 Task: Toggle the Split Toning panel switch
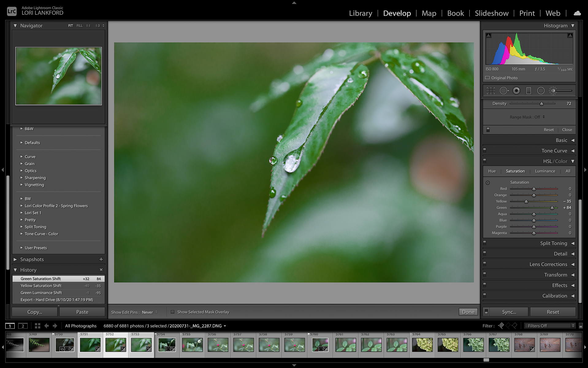point(485,242)
